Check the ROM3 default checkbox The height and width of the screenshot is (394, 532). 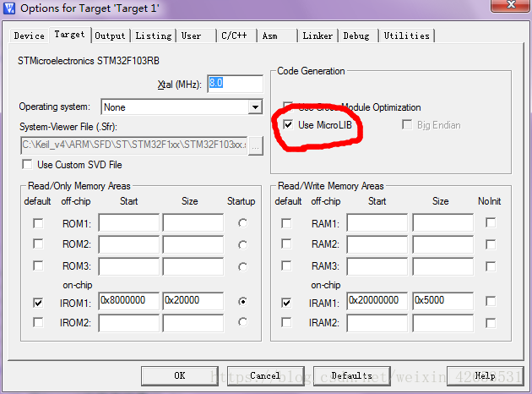[38, 265]
